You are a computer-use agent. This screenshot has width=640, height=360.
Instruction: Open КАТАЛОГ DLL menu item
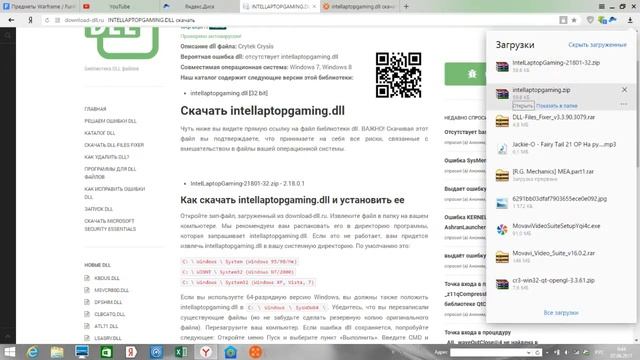(100, 133)
